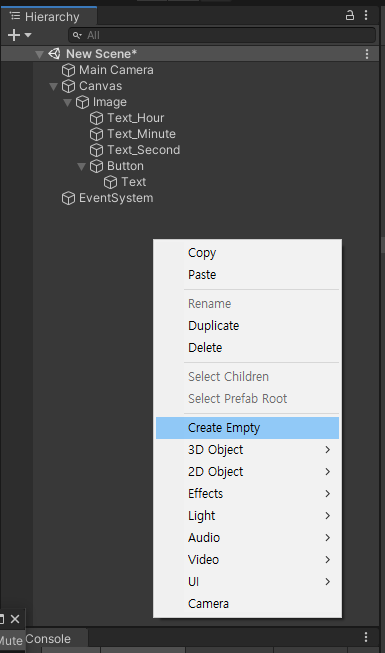Open the Effects submenu

click(248, 494)
